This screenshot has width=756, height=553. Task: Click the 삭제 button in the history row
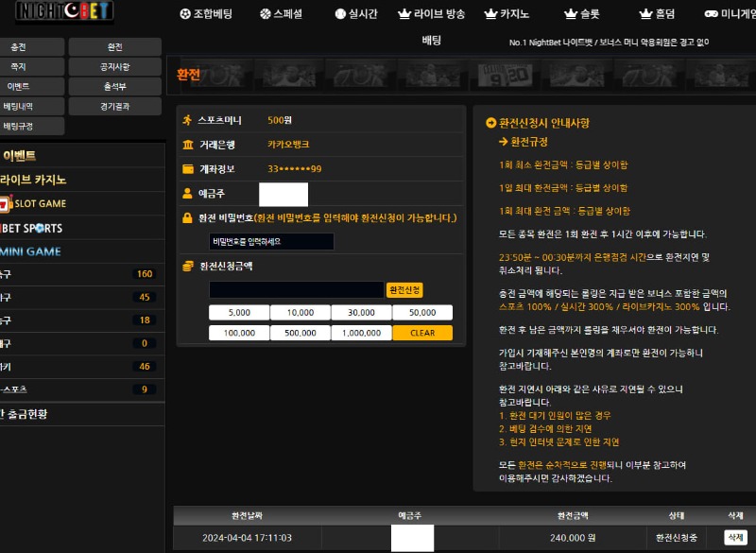tap(735, 537)
